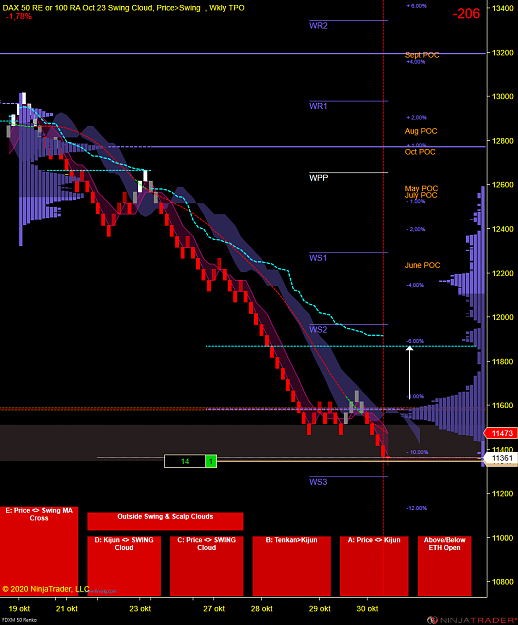Click the '-4.00%' percent label
518x625 pixels.
tap(415, 285)
